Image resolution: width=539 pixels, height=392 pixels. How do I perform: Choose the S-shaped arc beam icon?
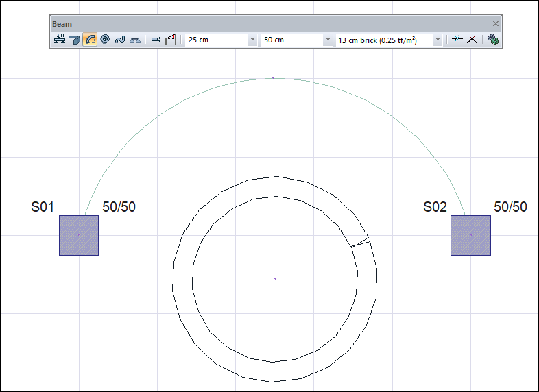pyautogui.click(x=120, y=40)
